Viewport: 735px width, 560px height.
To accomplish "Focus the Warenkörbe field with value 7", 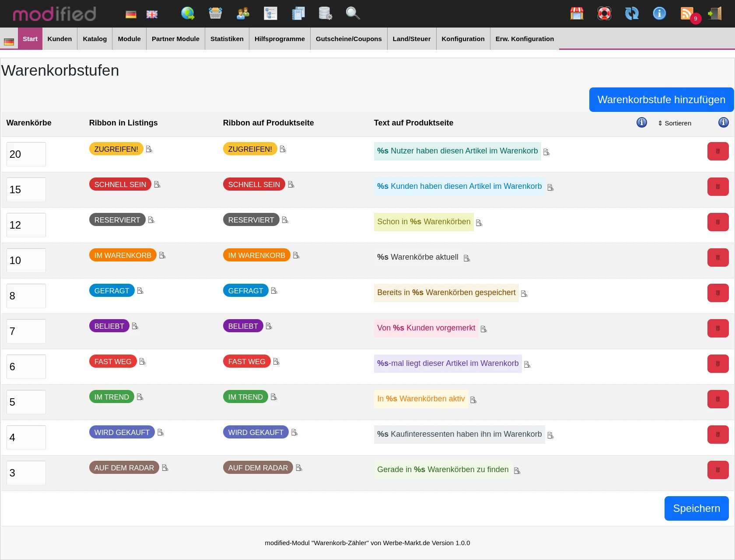I will [26, 331].
